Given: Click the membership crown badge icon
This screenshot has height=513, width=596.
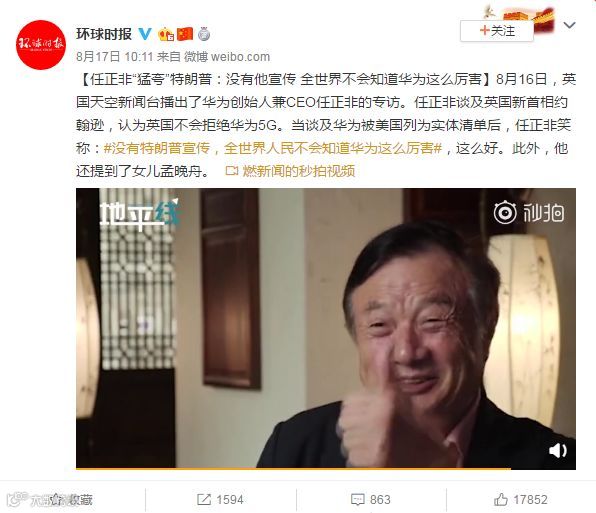Looking at the screenshot, I should (x=166, y=35).
